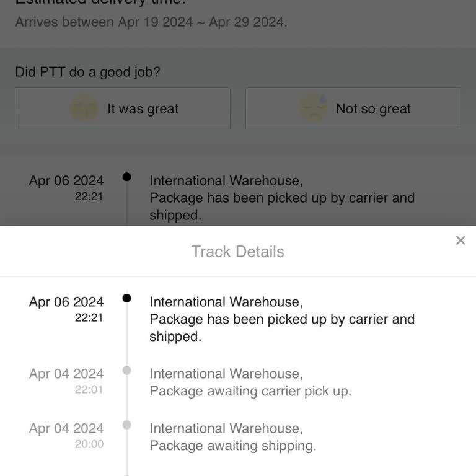Viewport: 476px width, 476px height.
Task: Click the Apr 04 2024 20:00 timestamp
Action: click(x=66, y=435)
